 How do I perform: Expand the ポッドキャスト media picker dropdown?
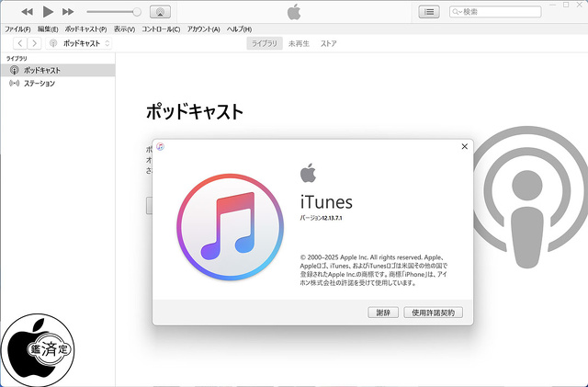(x=79, y=43)
